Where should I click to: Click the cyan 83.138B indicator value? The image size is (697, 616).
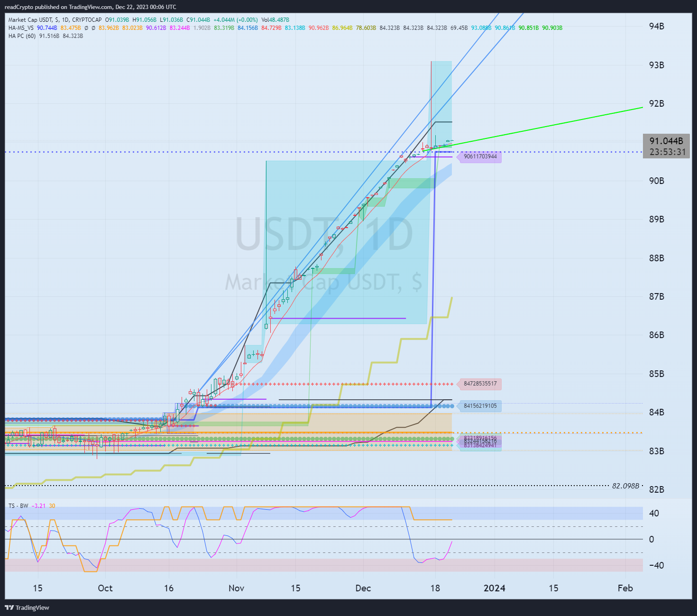[x=295, y=28]
